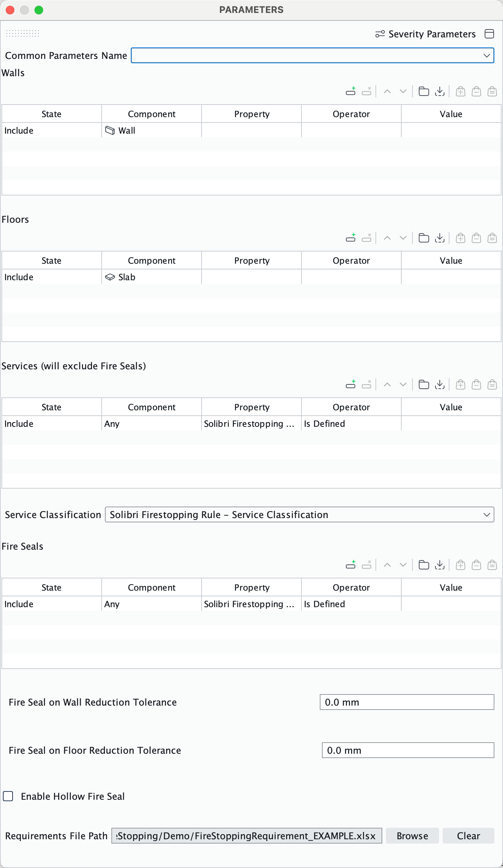The image size is (503, 868).
Task: Open Severity Parameters
Action: [x=425, y=34]
